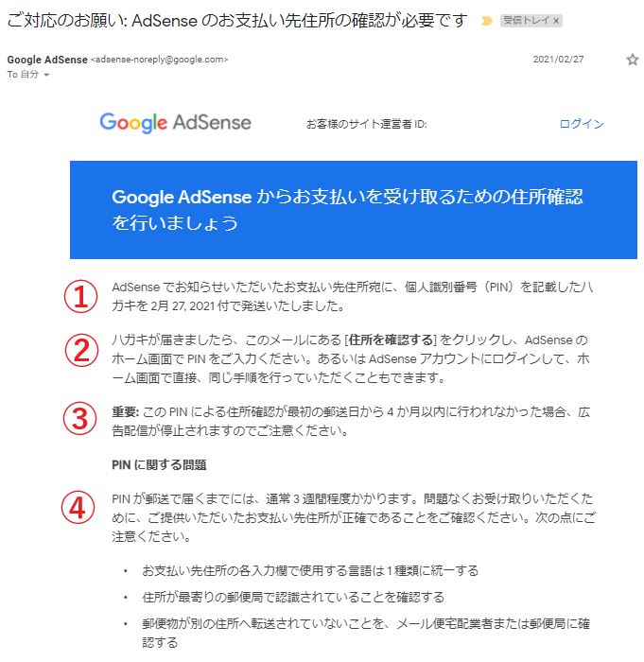Star this AdSense email
This screenshot has height=662, width=644.
(632, 60)
